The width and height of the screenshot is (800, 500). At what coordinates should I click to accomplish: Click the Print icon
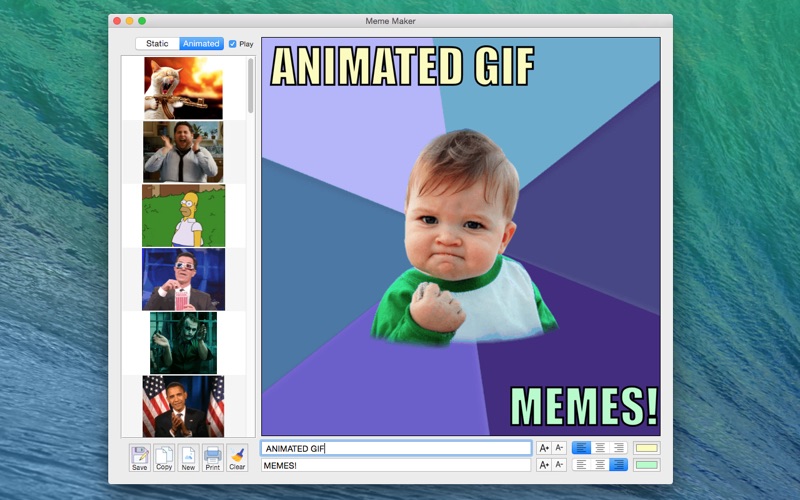pos(213,458)
